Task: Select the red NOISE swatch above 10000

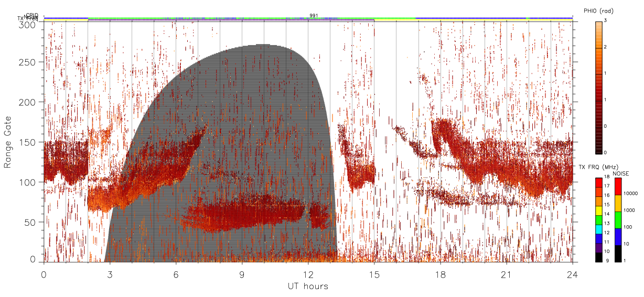Action: 618,186
